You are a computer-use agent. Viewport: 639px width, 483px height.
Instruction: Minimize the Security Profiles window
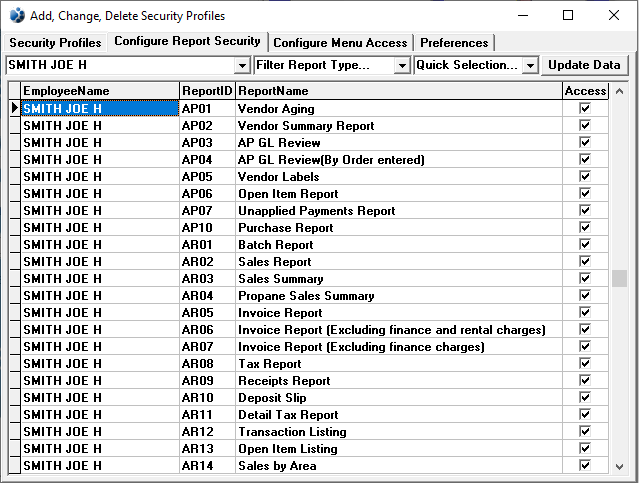click(x=522, y=15)
